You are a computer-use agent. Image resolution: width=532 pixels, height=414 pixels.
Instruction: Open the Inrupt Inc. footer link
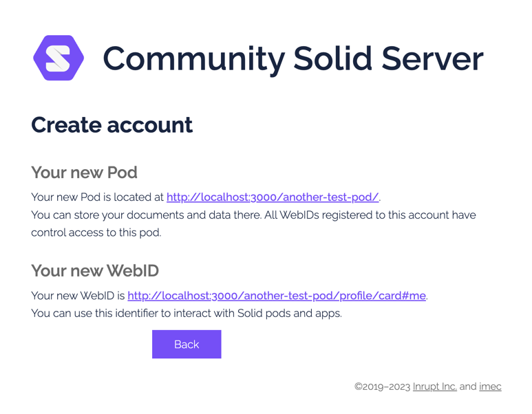point(435,386)
